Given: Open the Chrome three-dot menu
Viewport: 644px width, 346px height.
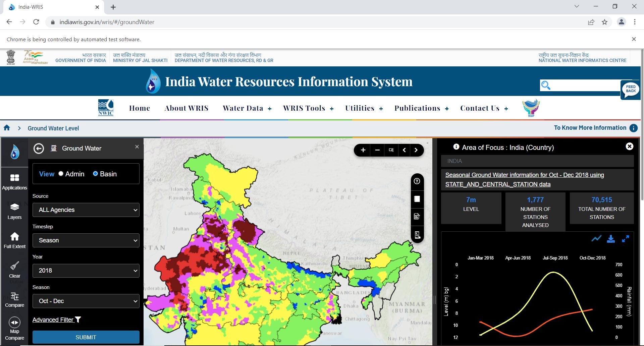Looking at the screenshot, I should point(635,22).
